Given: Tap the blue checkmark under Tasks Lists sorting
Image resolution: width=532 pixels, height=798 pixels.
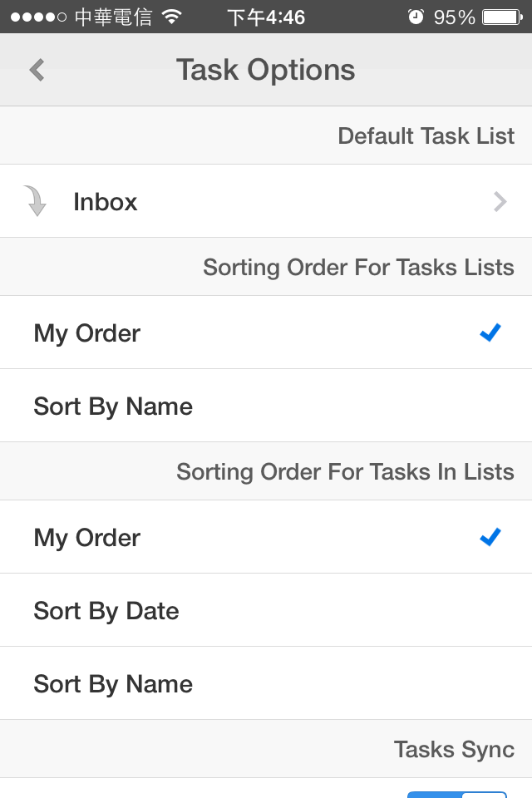Looking at the screenshot, I should tap(490, 333).
